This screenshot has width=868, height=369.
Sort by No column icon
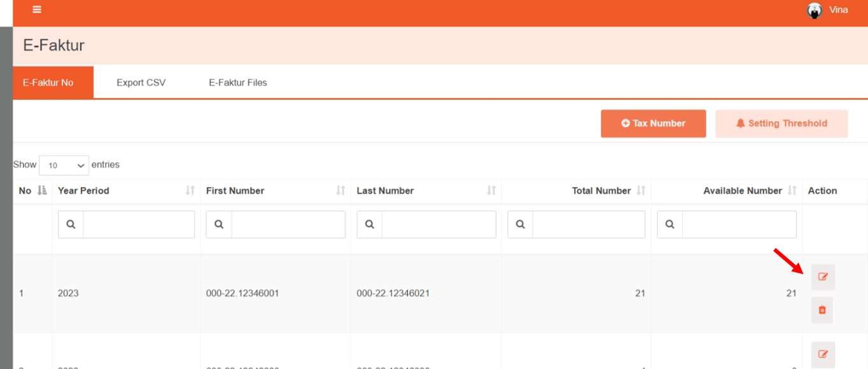click(x=42, y=190)
